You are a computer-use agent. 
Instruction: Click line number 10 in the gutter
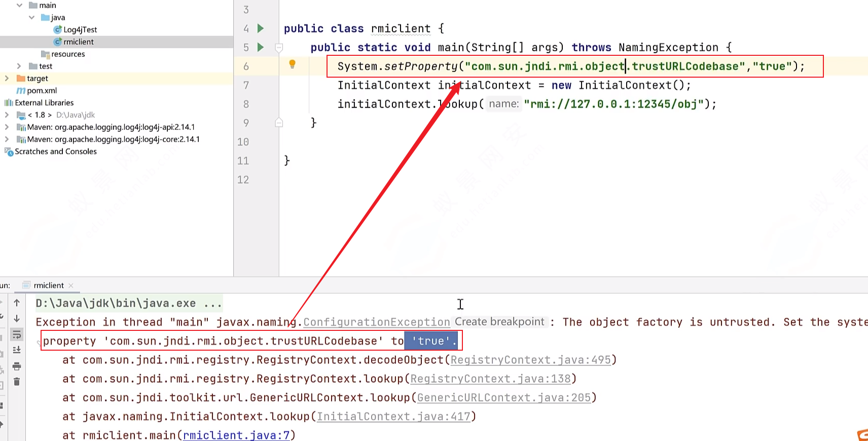coord(243,142)
